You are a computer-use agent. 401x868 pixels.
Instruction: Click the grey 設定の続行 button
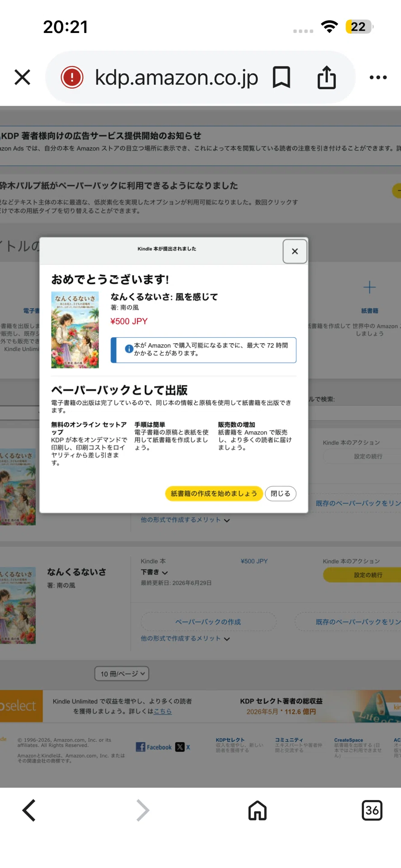pyautogui.click(x=362, y=457)
